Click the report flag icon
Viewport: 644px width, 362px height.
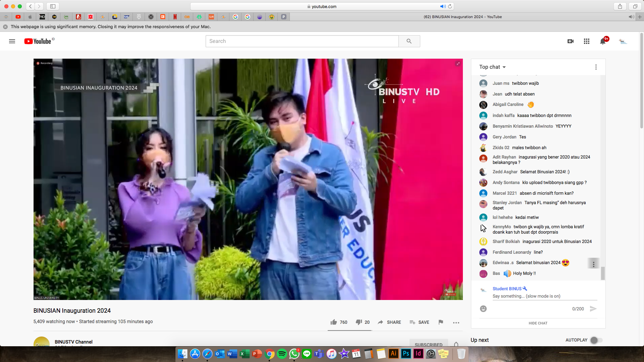click(441, 322)
